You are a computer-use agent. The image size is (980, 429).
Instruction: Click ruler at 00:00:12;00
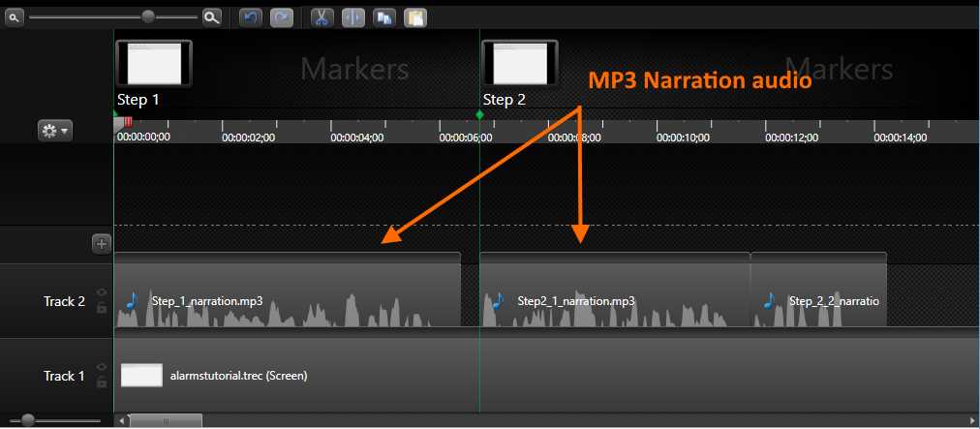coord(792,138)
